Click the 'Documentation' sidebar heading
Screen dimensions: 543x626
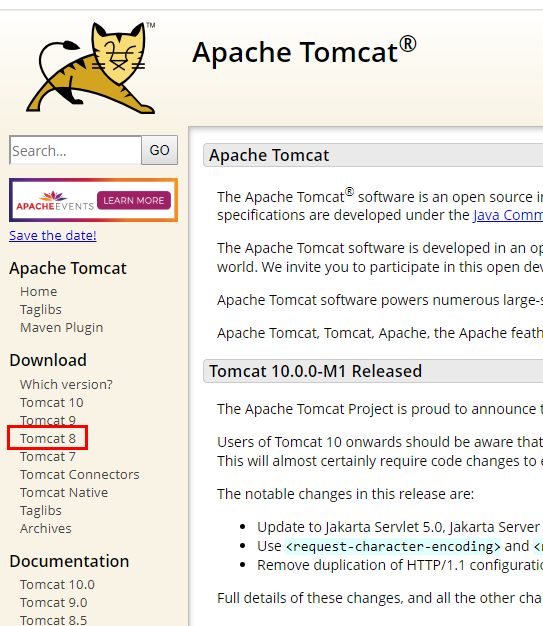(69, 561)
